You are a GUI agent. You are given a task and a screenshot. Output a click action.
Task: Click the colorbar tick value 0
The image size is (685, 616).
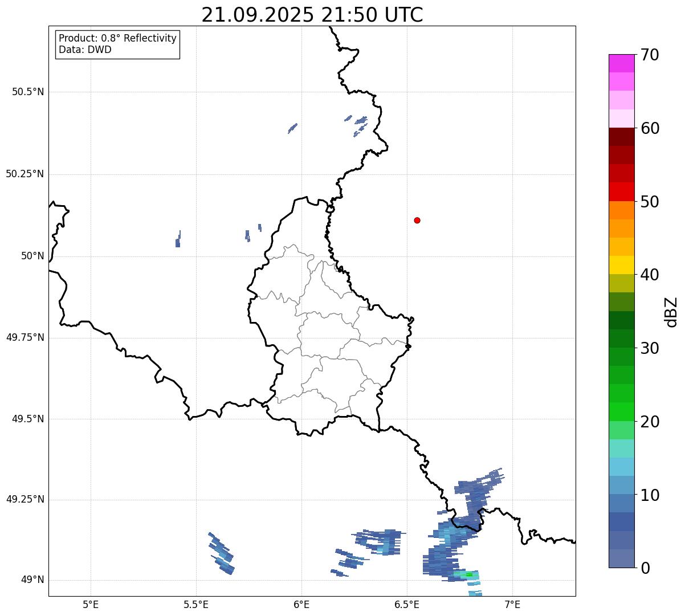click(x=645, y=568)
